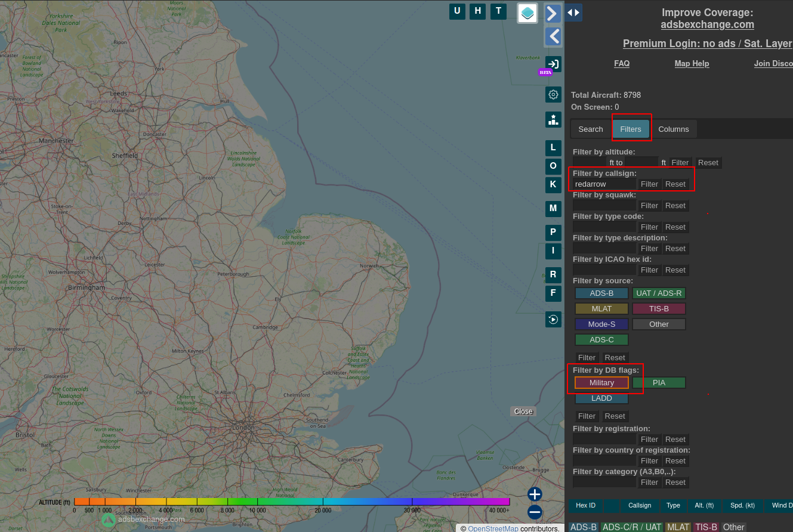Image resolution: width=793 pixels, height=532 pixels.
Task: Click the horizontal arrows sidebar width toggle
Action: (573, 13)
